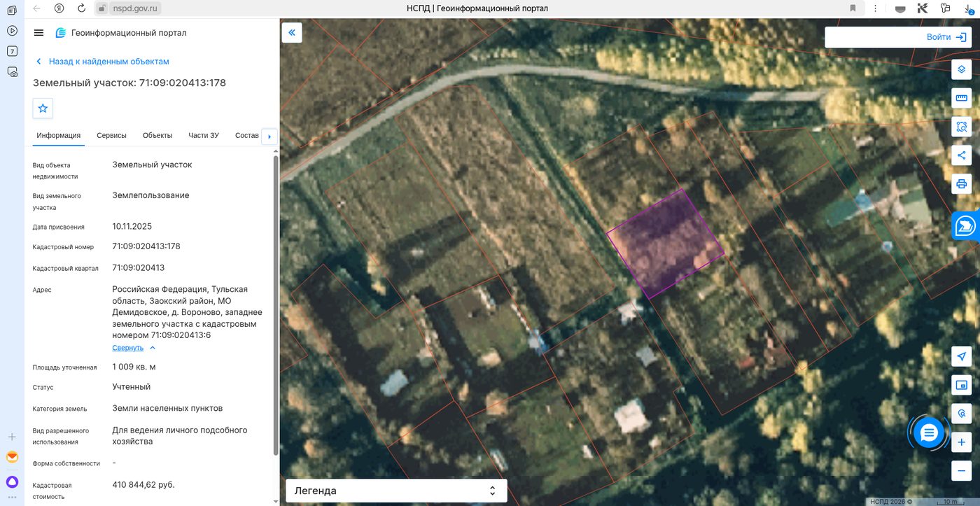
Task: Show more tabs with right arrow
Action: point(269,136)
